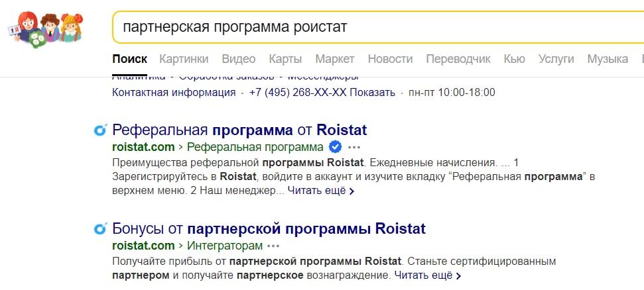Open the three-dot menu after Реферальная программа breadcrumb
644x290 pixels.
[x=354, y=147]
